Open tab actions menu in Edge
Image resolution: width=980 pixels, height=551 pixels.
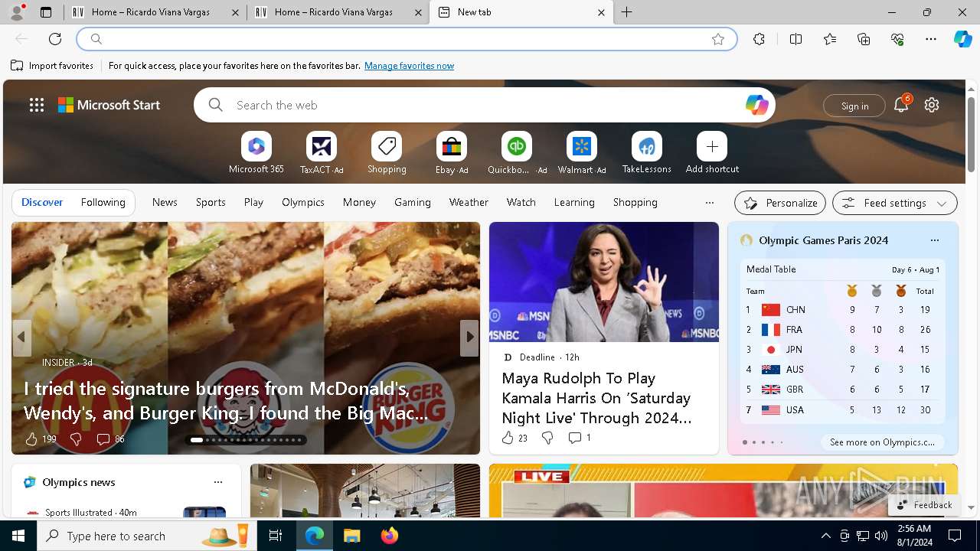[x=46, y=12]
